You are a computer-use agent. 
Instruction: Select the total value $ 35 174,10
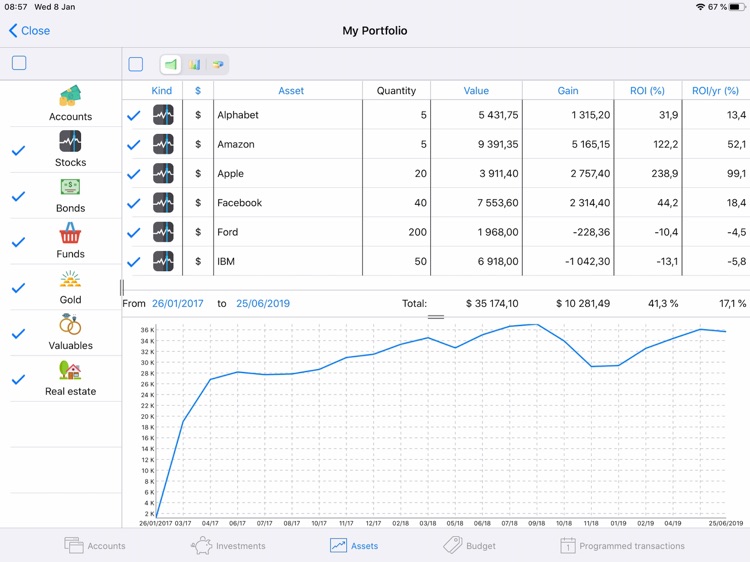(x=492, y=303)
